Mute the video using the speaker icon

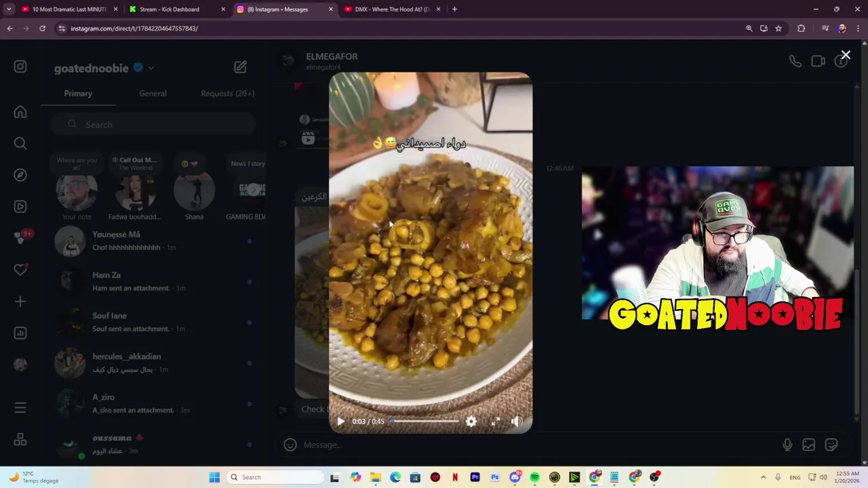[x=517, y=422]
